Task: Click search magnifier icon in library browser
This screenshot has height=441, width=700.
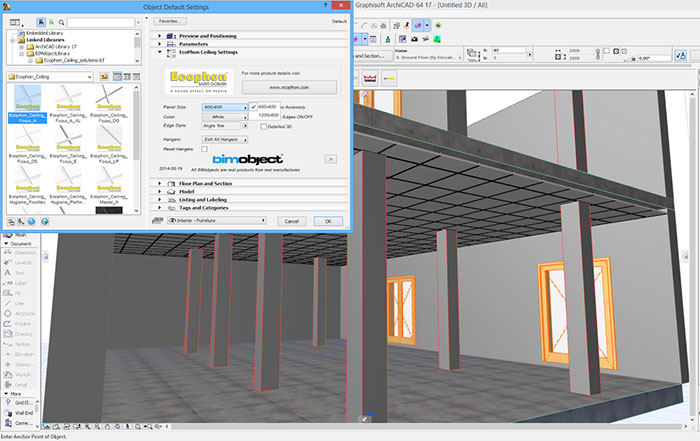Action: (62, 22)
